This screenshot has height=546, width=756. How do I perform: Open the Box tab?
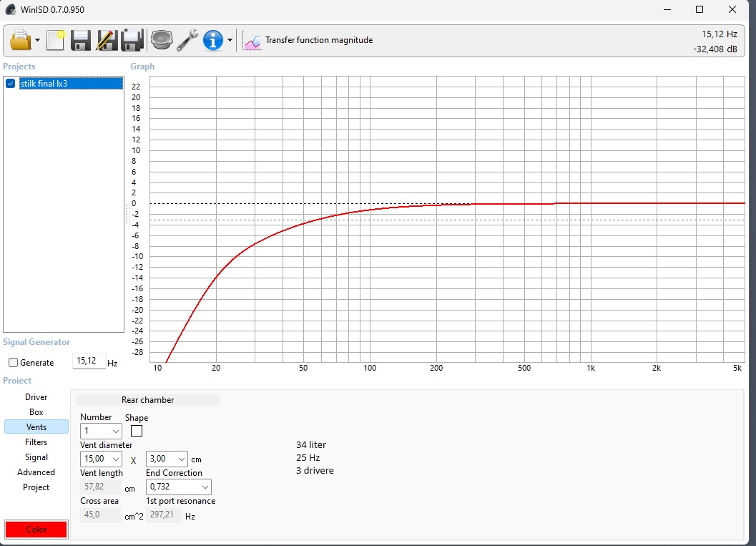pos(36,412)
